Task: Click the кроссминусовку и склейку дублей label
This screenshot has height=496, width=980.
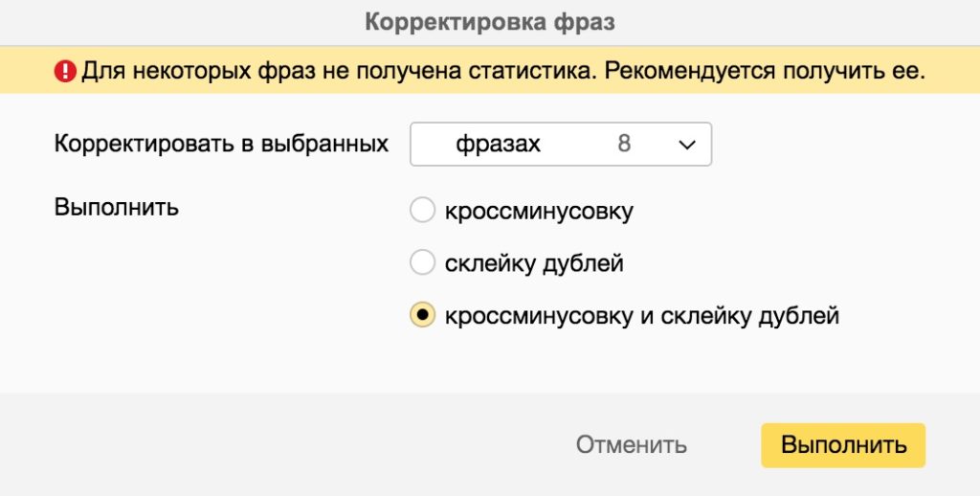Action: pos(641,315)
